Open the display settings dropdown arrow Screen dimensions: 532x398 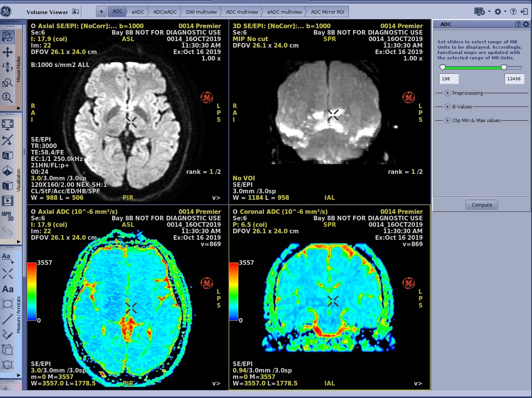489,12
